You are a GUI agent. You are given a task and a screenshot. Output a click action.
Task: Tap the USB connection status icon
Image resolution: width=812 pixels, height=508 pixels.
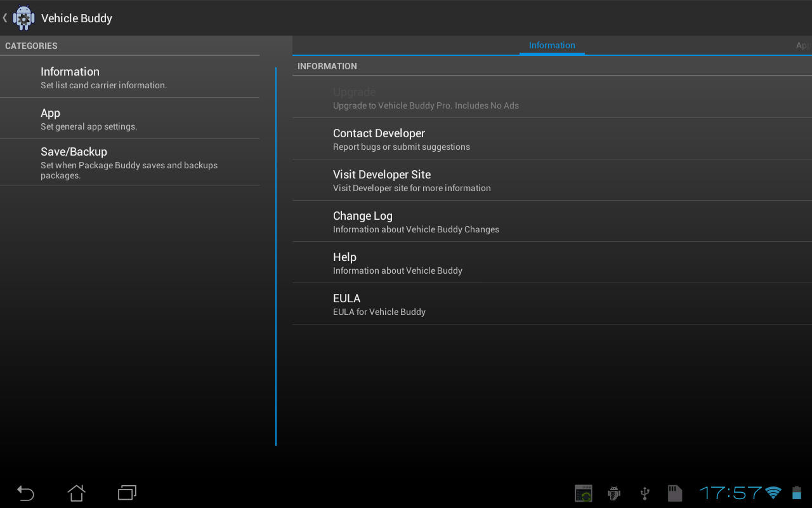click(x=645, y=493)
